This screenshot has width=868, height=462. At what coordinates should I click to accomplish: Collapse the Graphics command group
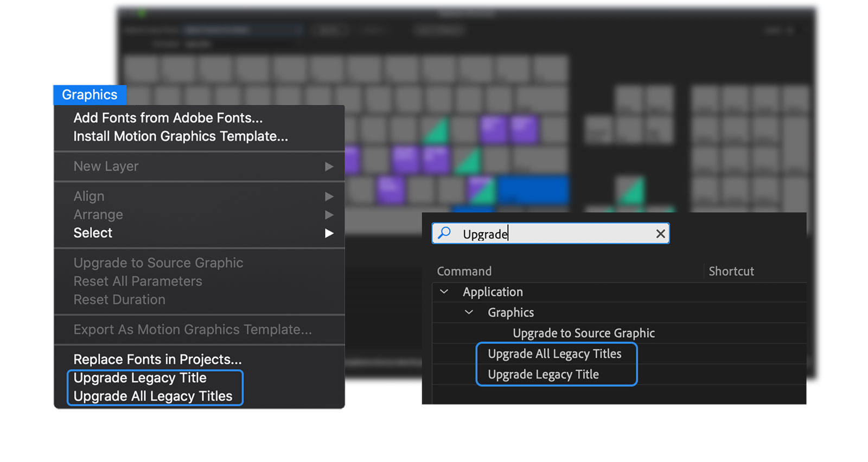click(x=469, y=313)
